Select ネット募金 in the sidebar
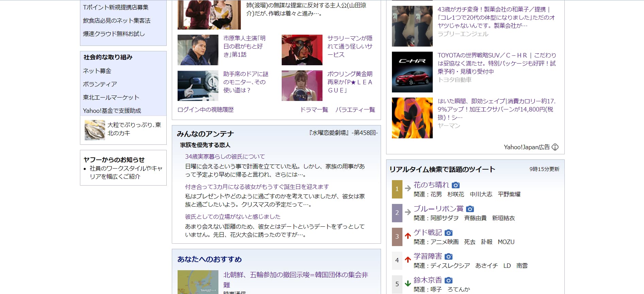The image size is (644, 294). (97, 71)
